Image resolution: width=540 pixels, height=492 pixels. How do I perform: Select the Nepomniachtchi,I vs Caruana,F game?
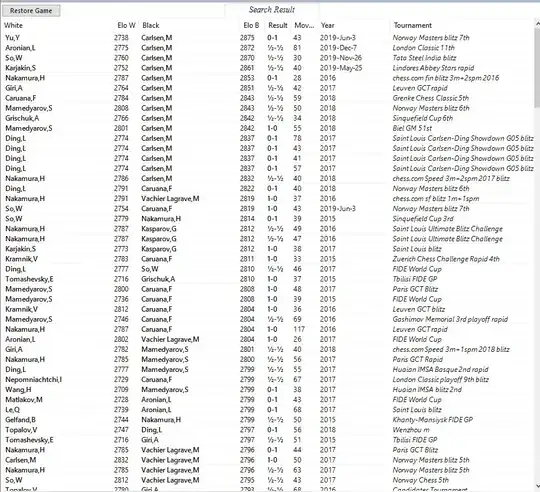267,379
